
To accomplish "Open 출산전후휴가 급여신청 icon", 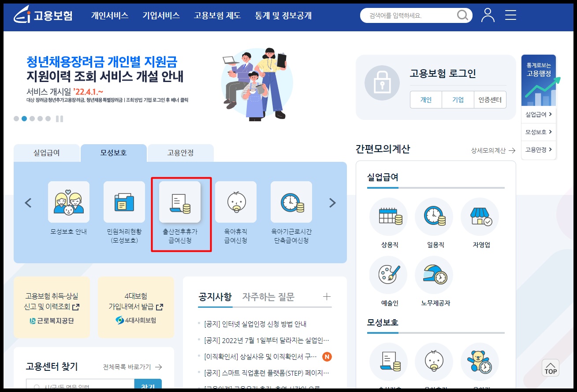I will coord(180,202).
